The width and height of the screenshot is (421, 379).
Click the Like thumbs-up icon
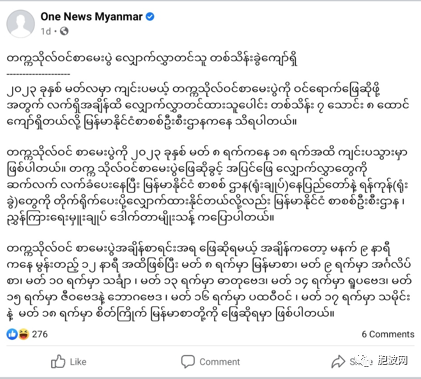click(58, 361)
